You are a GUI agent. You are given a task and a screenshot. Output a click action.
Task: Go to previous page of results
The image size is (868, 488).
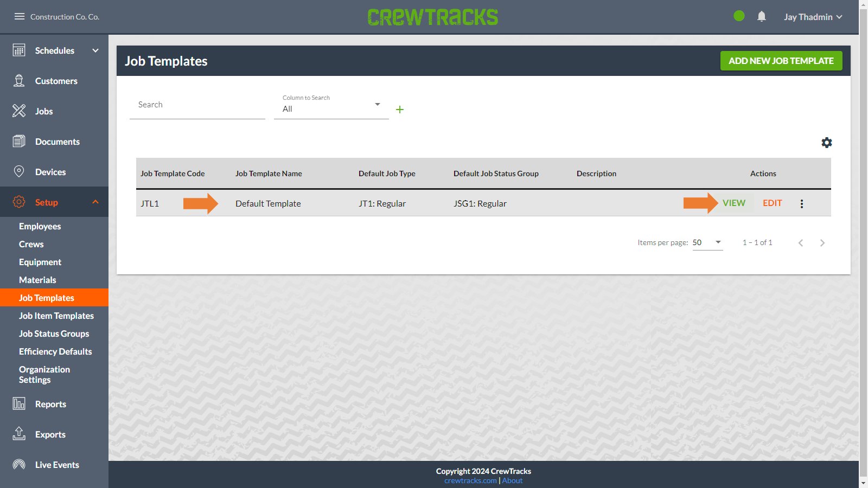point(801,243)
